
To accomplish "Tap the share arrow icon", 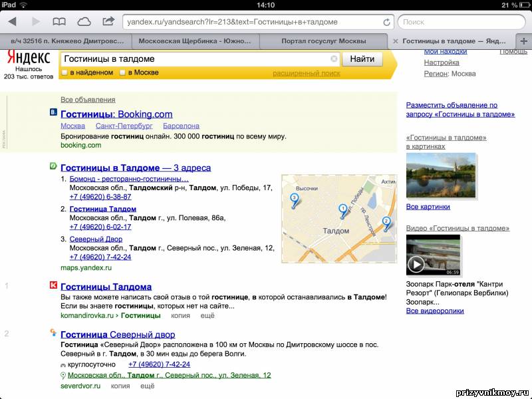I will [108, 22].
